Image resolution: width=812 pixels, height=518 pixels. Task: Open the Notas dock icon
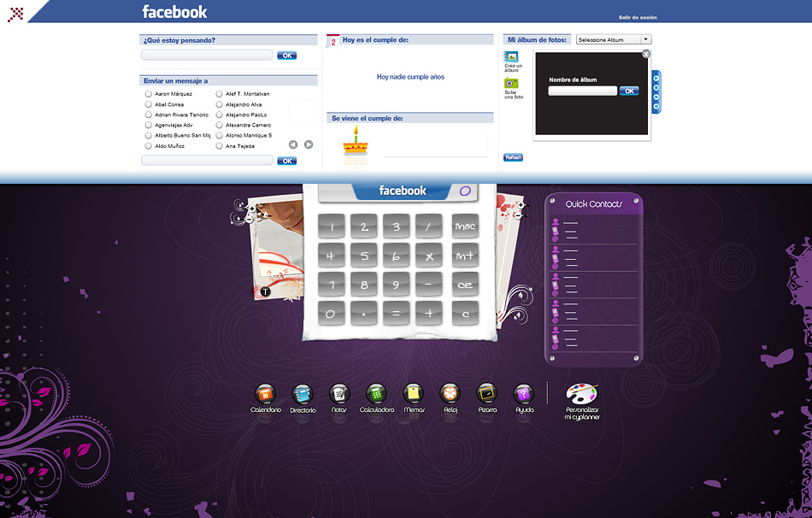click(x=339, y=394)
